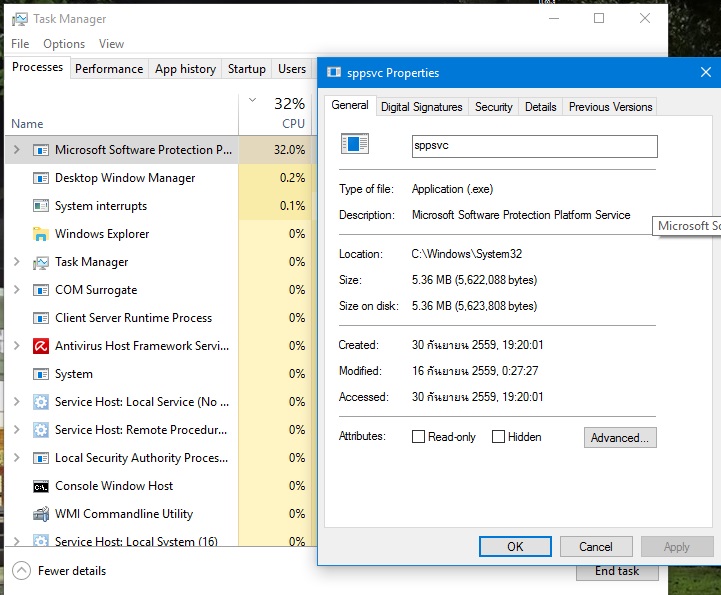
Task: Click the Client Server Runtime Process icon
Action: [41, 318]
